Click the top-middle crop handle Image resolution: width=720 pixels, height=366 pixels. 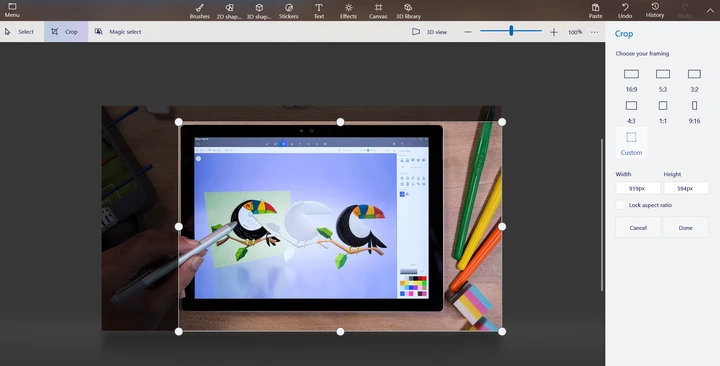[340, 122]
